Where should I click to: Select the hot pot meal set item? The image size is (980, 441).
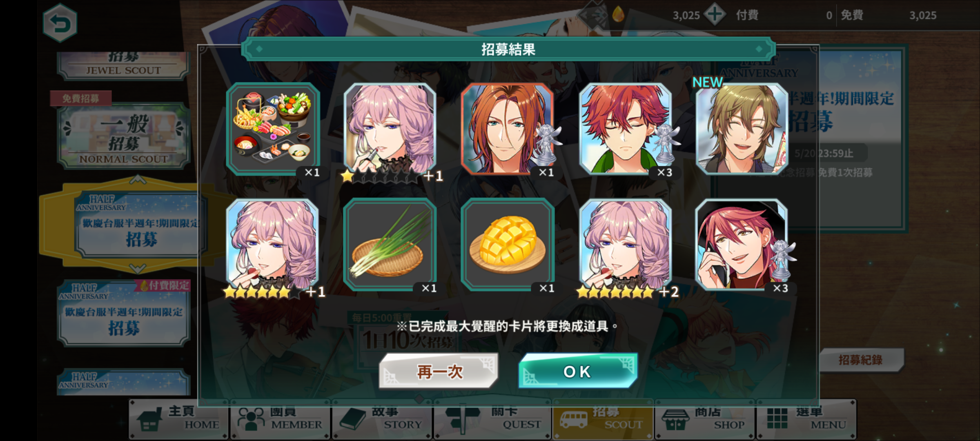[x=273, y=129]
